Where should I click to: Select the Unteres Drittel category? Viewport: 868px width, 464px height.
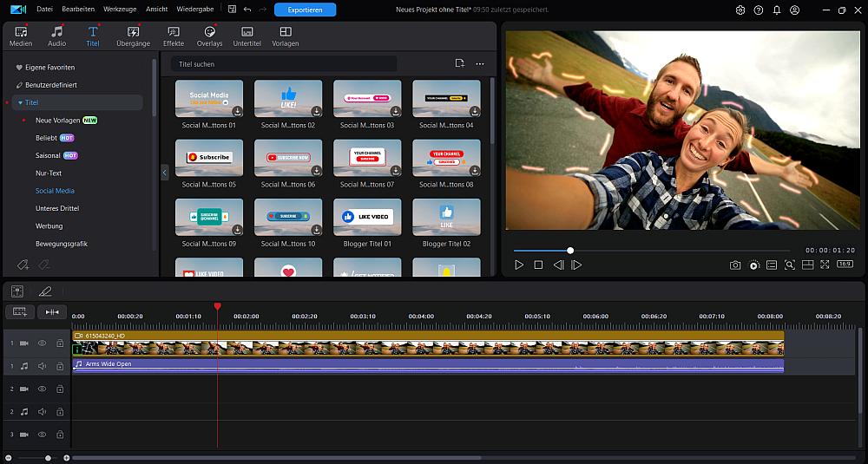point(57,208)
